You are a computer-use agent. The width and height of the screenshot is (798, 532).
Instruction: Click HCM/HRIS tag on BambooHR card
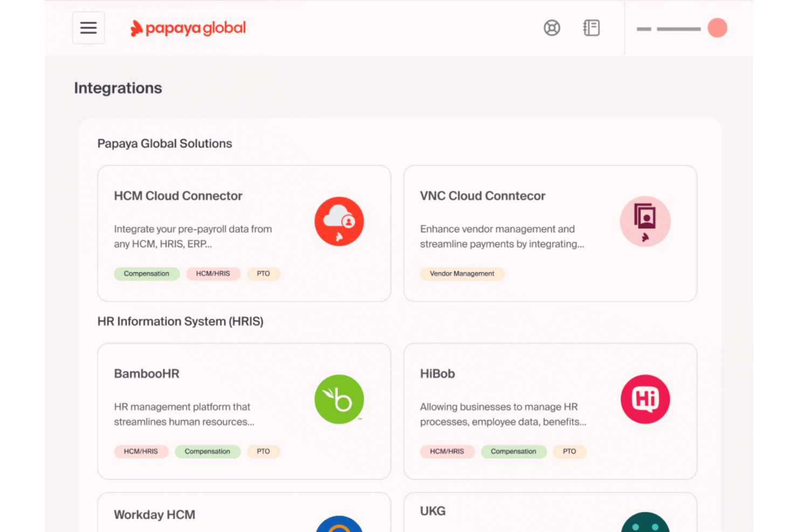pyautogui.click(x=141, y=452)
